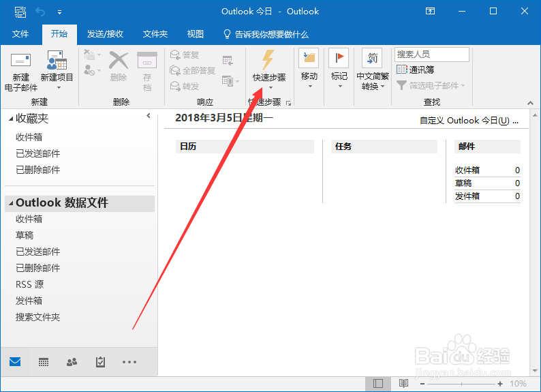Open the View (视图) tab

click(x=196, y=34)
